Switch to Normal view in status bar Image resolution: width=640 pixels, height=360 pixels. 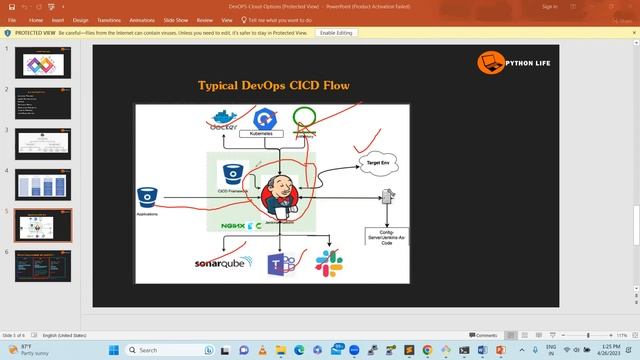[511, 335]
